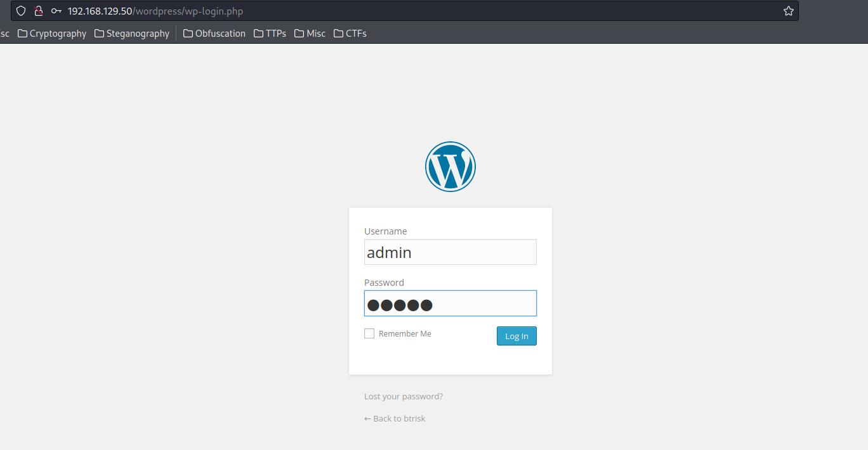Screen dimensions: 868x450
Task: Bookmark this page with the star icon
Action: [789, 11]
